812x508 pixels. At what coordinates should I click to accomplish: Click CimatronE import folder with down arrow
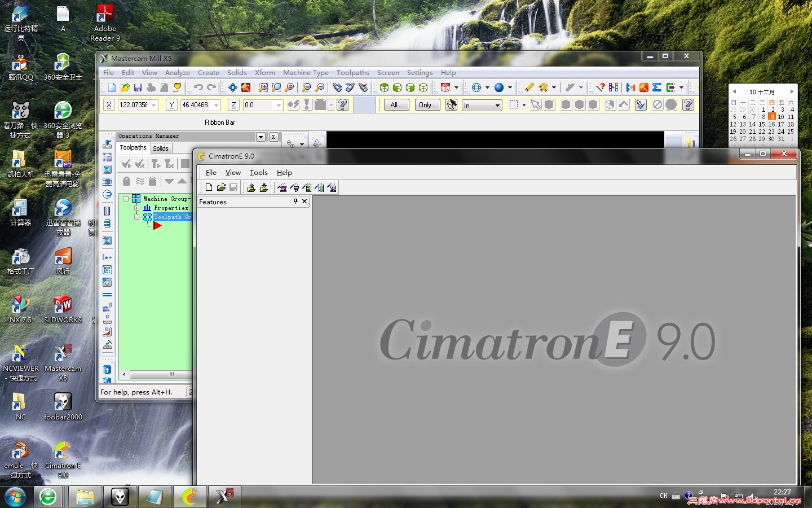pyautogui.click(x=263, y=187)
